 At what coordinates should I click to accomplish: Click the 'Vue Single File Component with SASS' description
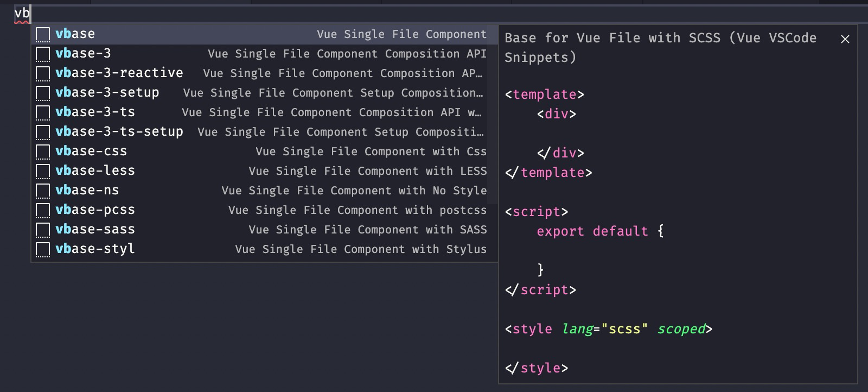click(x=368, y=230)
